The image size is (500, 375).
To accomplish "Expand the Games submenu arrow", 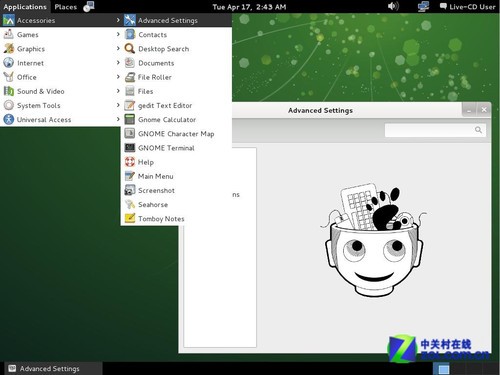I will click(118, 34).
